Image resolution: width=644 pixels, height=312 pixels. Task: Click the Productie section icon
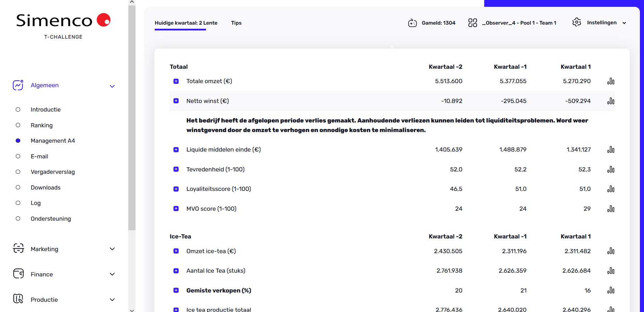18,299
